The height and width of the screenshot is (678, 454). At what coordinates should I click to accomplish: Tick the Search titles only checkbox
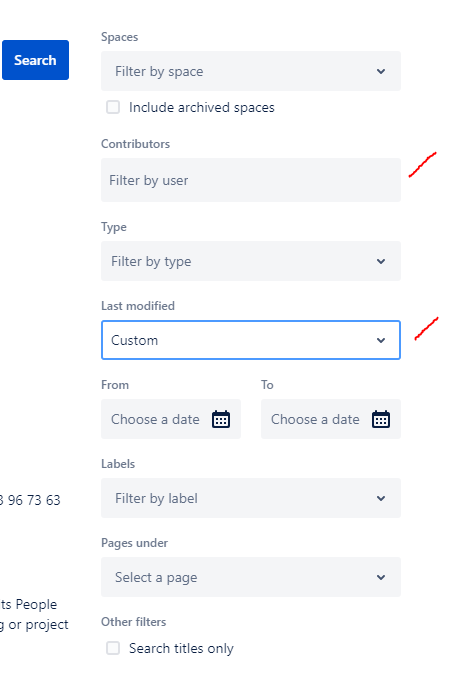[x=113, y=648]
